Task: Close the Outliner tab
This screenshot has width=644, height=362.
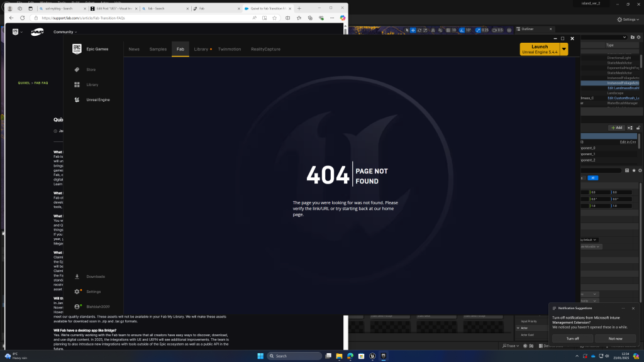Action: [551, 29]
